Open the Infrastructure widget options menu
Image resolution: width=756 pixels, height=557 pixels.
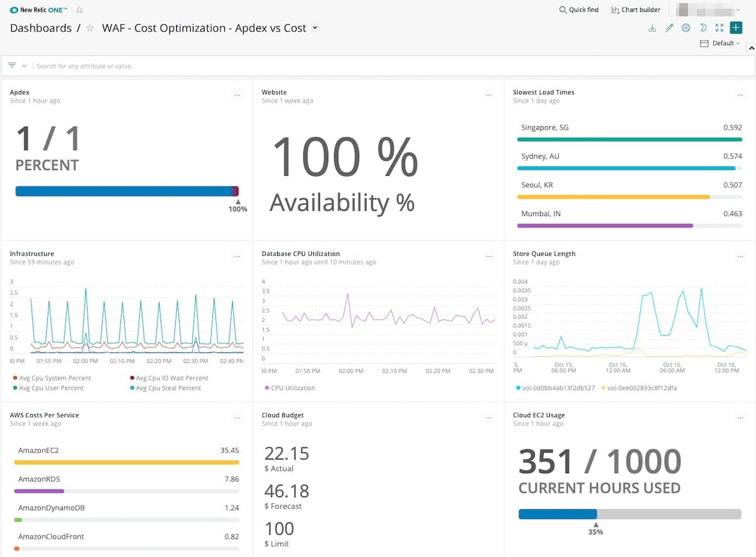pyautogui.click(x=237, y=256)
